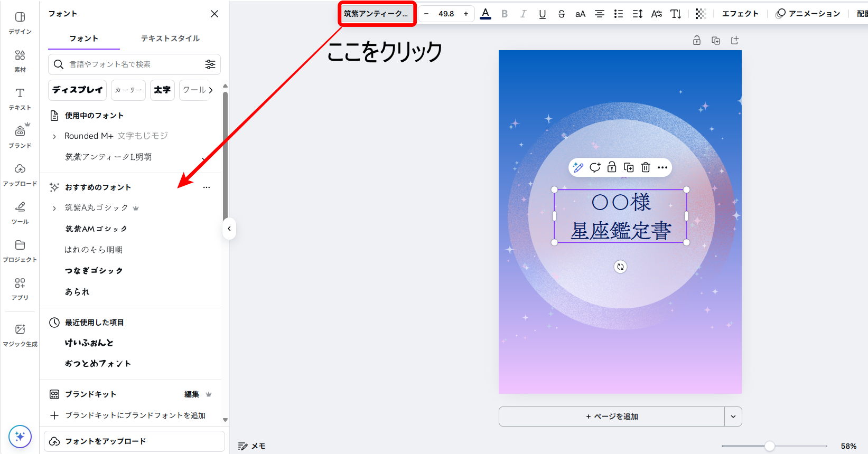Add comment from floating toolbar
Viewport: 868px width, 454px height.
pos(595,167)
